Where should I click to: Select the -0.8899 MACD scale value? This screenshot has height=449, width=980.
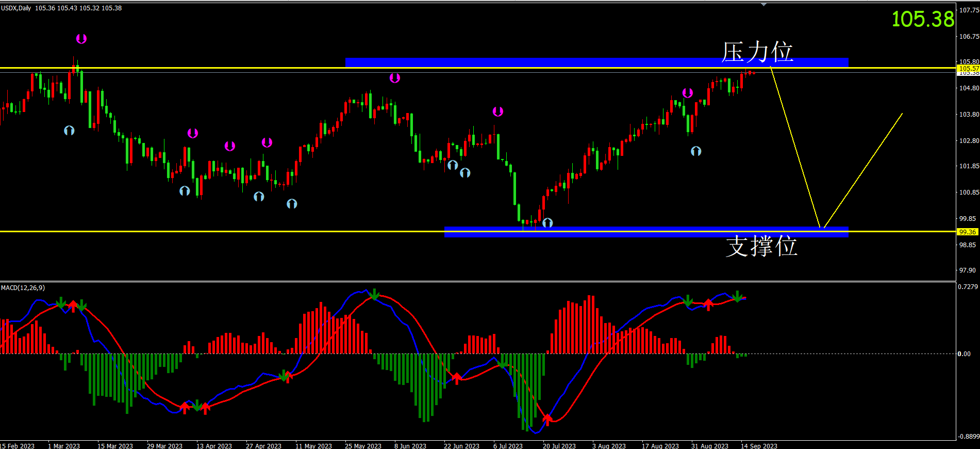968,436
